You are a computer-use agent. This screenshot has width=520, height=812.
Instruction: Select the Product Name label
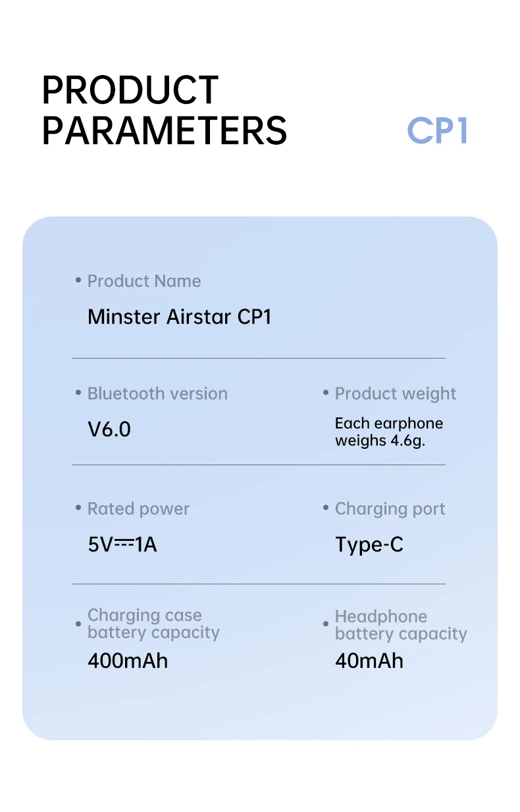tap(144, 281)
